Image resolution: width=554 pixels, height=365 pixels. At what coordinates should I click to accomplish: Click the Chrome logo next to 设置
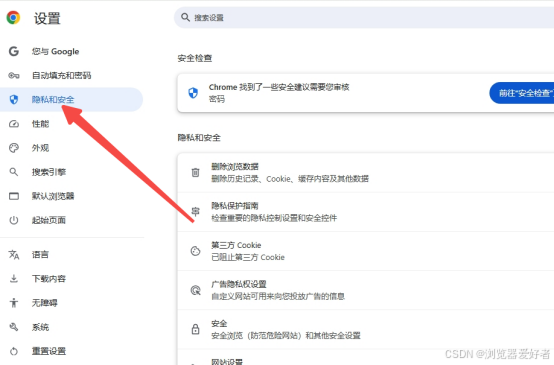click(13, 17)
